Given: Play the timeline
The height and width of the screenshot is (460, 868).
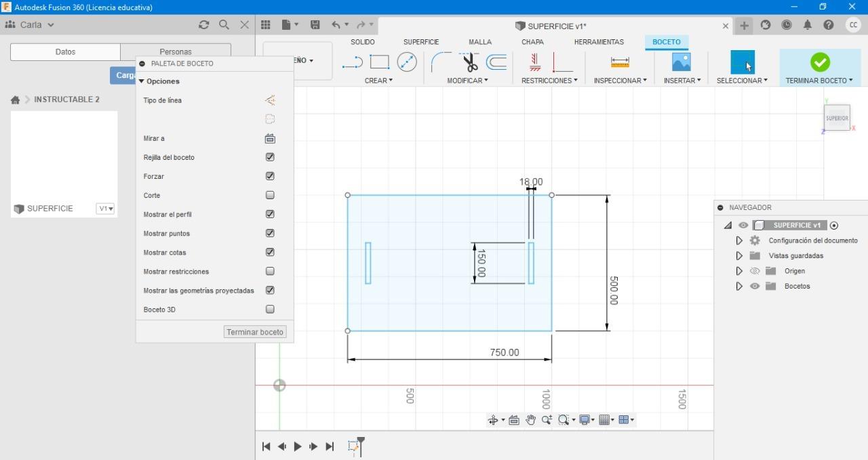Looking at the screenshot, I should (x=298, y=446).
